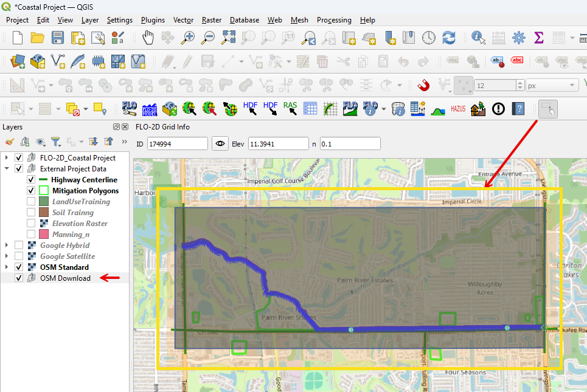Click the Identify Features info icon
587x392 pixels.
(x=479, y=38)
